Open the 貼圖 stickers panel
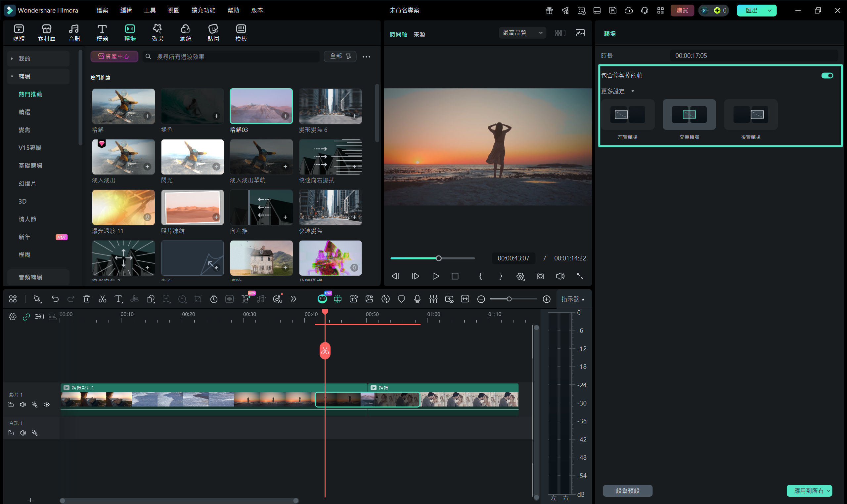The width and height of the screenshot is (847, 504). pyautogui.click(x=213, y=33)
